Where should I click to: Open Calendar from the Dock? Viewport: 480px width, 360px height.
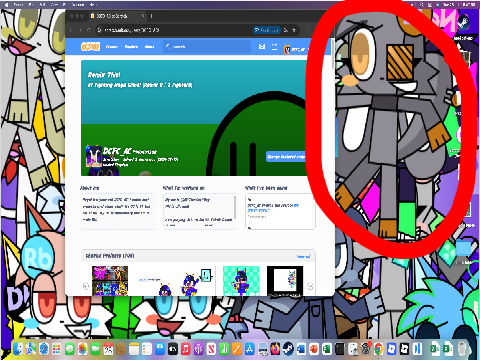click(108, 349)
